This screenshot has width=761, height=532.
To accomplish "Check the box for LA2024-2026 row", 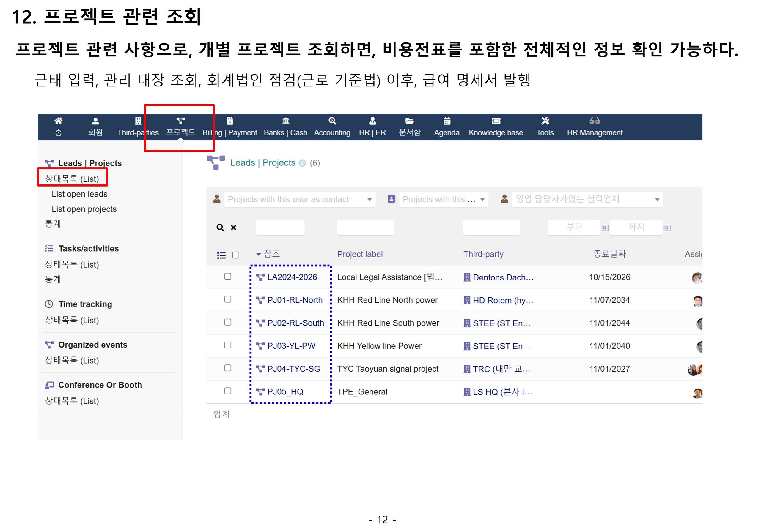I will pyautogui.click(x=228, y=276).
